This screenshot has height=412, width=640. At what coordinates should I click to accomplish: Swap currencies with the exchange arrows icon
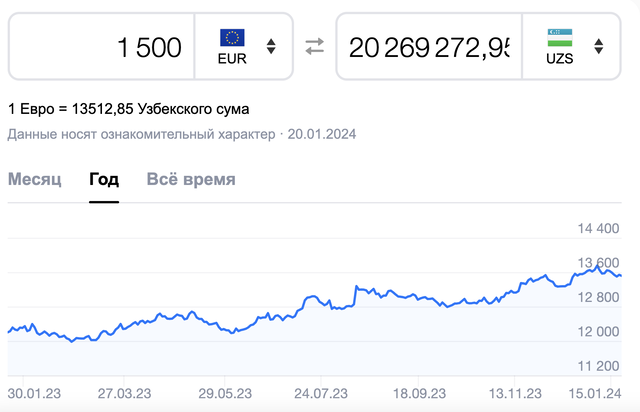(x=315, y=47)
